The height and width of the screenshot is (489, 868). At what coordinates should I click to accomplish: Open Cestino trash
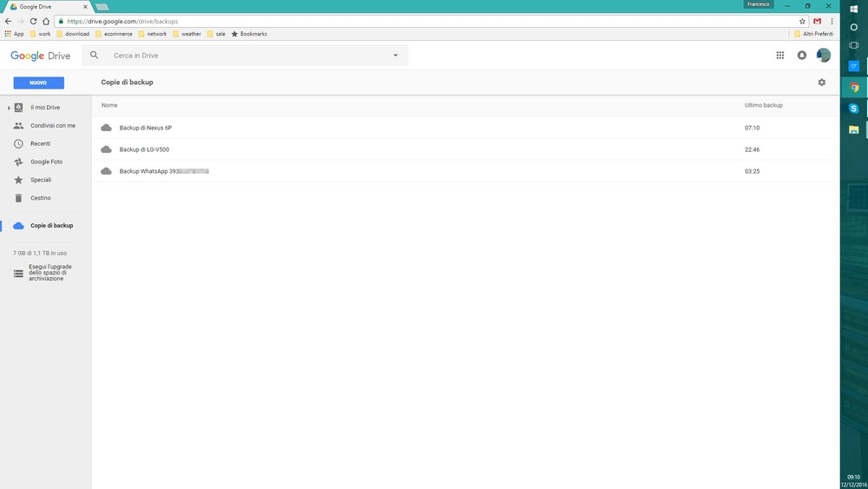(x=32, y=198)
